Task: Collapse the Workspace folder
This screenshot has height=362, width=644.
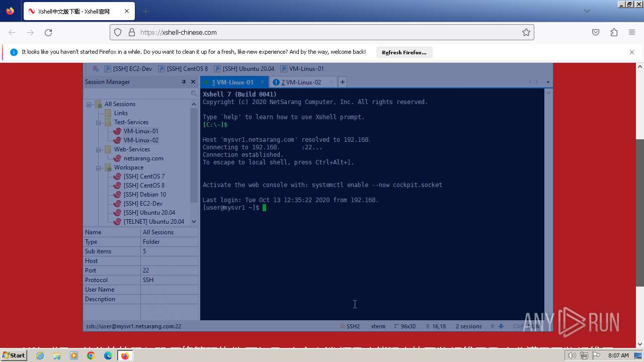Action: coord(99,168)
